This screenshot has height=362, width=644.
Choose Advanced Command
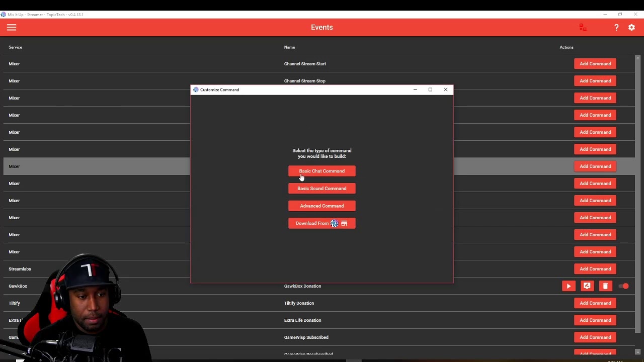[322, 206]
